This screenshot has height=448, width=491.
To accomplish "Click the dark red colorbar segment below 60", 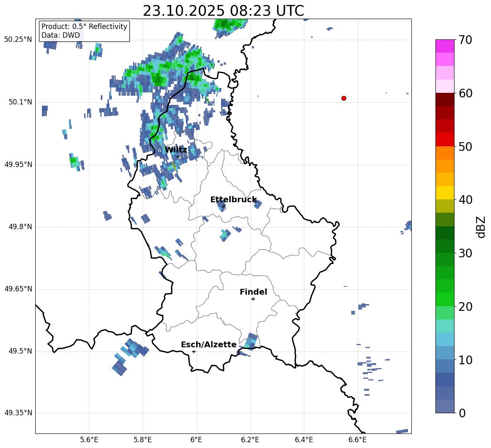I will point(445,99).
